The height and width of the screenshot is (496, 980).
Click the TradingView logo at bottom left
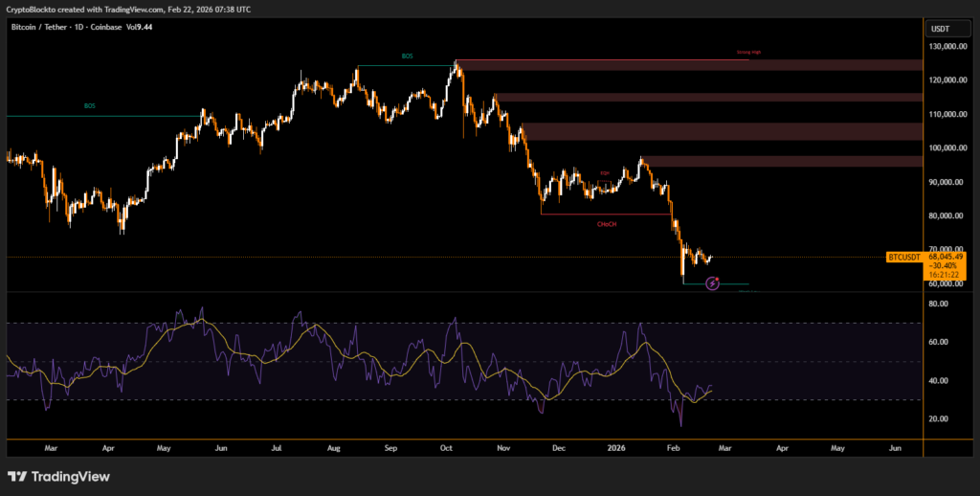click(58, 476)
